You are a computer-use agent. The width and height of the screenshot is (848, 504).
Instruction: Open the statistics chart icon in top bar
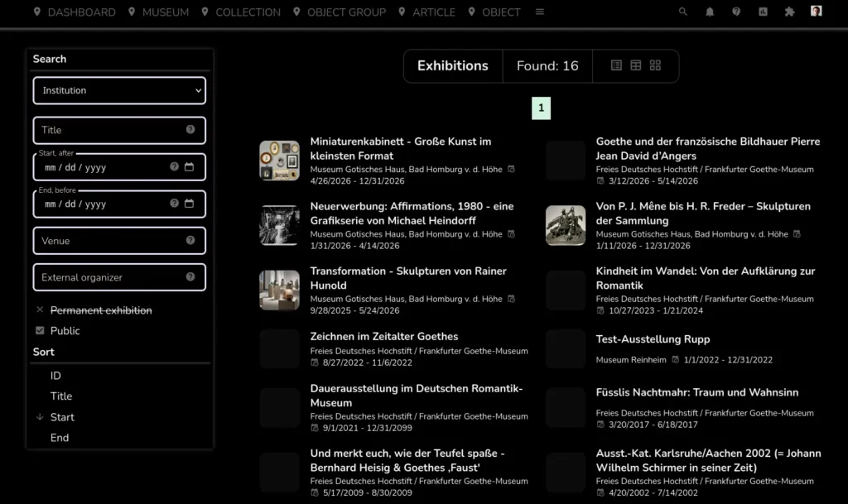coord(763,12)
